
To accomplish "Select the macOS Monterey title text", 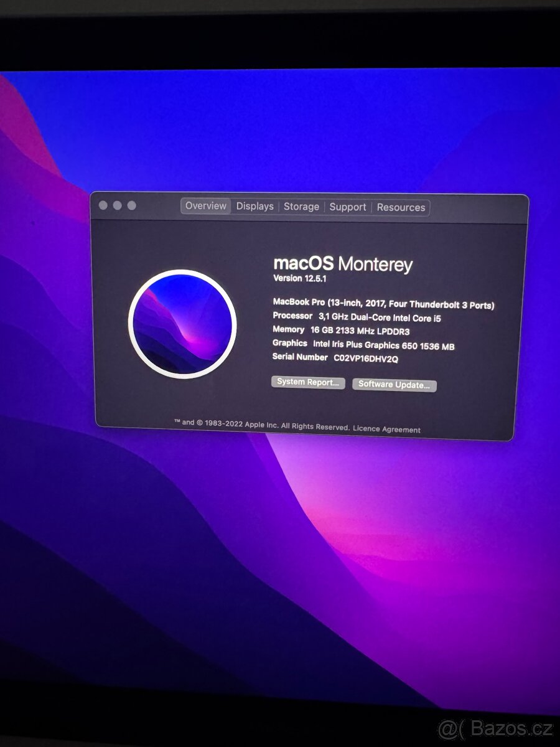I will tap(343, 264).
